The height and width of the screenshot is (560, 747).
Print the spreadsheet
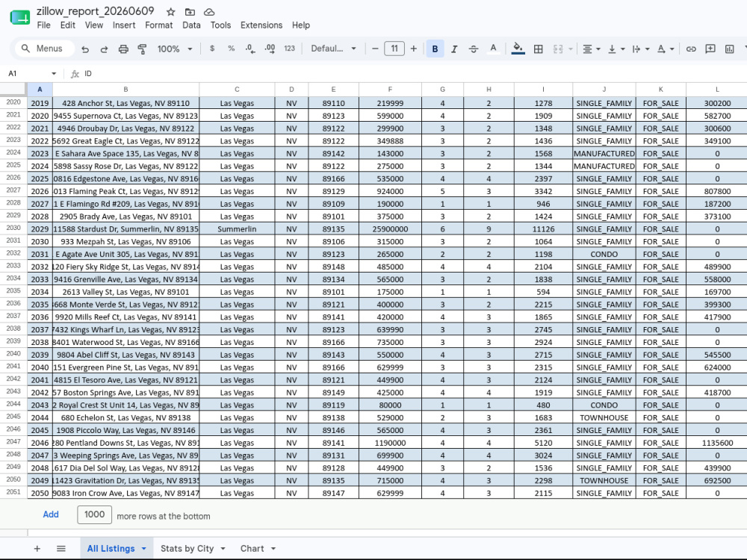(x=123, y=49)
